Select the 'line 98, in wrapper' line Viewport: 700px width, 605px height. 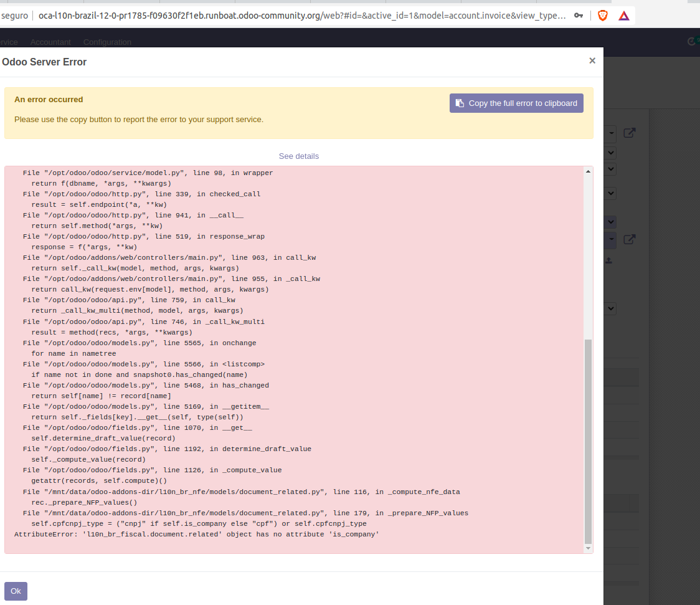pyautogui.click(x=148, y=173)
